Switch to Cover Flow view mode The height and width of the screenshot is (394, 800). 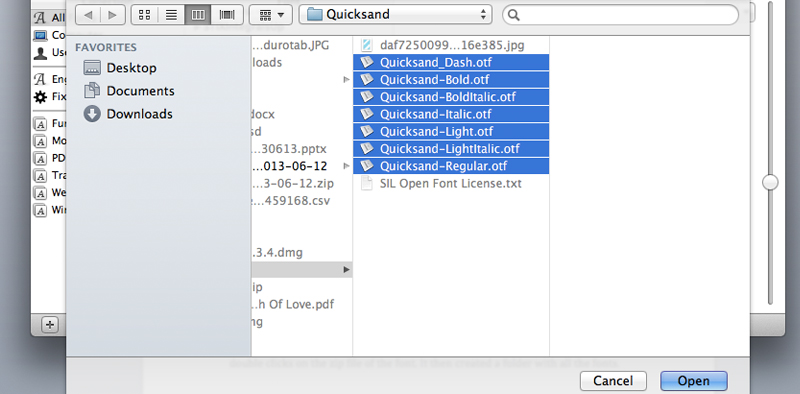[x=227, y=15]
